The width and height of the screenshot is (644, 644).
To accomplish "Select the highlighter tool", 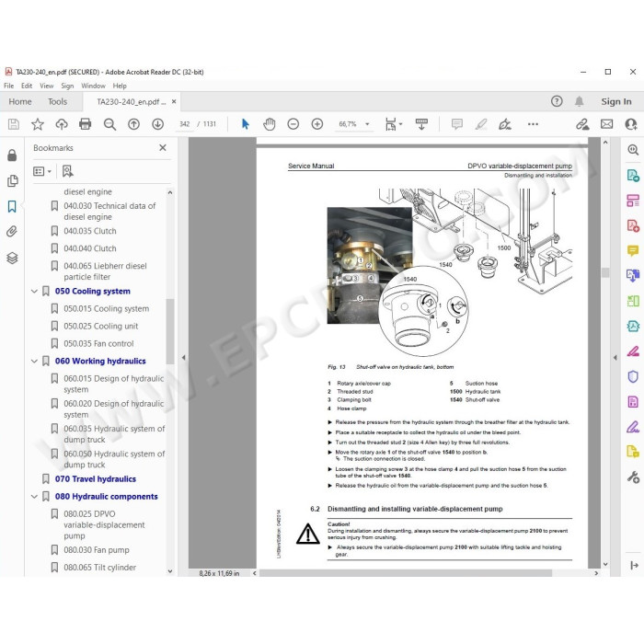I will (x=481, y=124).
